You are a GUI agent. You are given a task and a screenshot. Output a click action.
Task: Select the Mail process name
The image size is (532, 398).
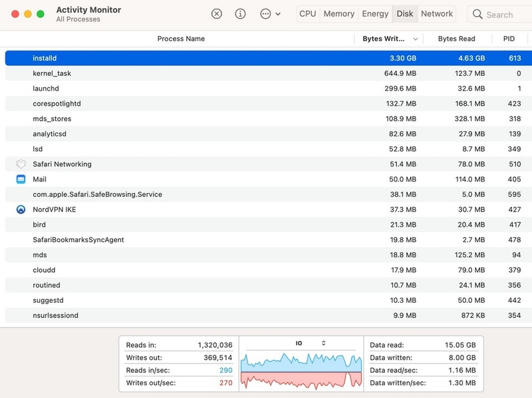(x=39, y=179)
